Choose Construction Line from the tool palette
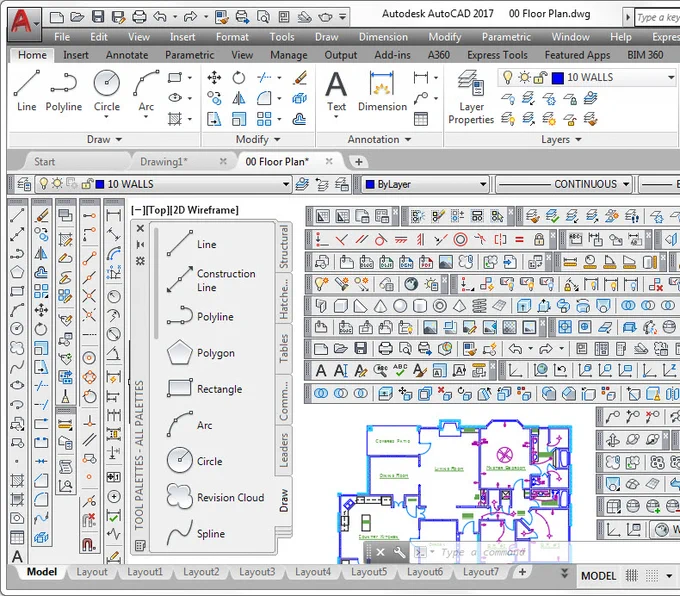Screen dimensions: 680x596 212,280
